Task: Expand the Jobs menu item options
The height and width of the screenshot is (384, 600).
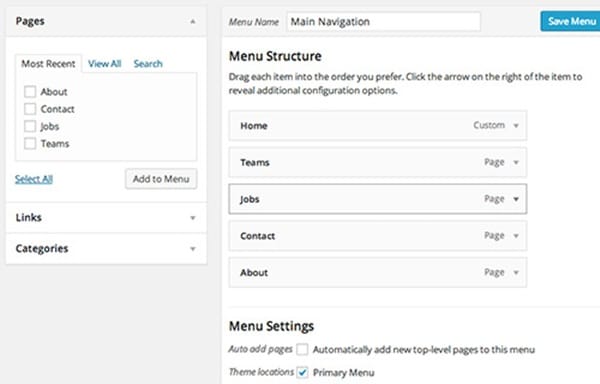Action: (516, 199)
